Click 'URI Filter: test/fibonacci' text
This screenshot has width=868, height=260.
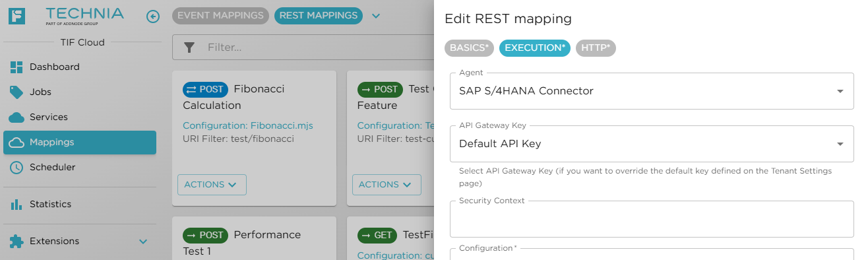(238, 139)
